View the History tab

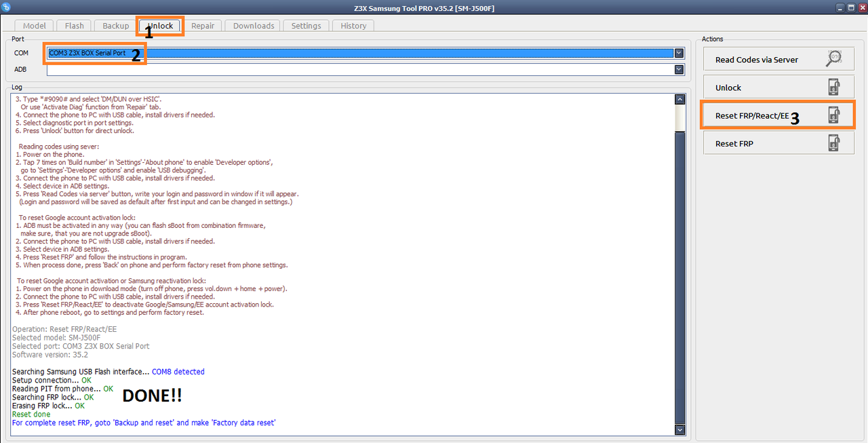click(x=353, y=26)
